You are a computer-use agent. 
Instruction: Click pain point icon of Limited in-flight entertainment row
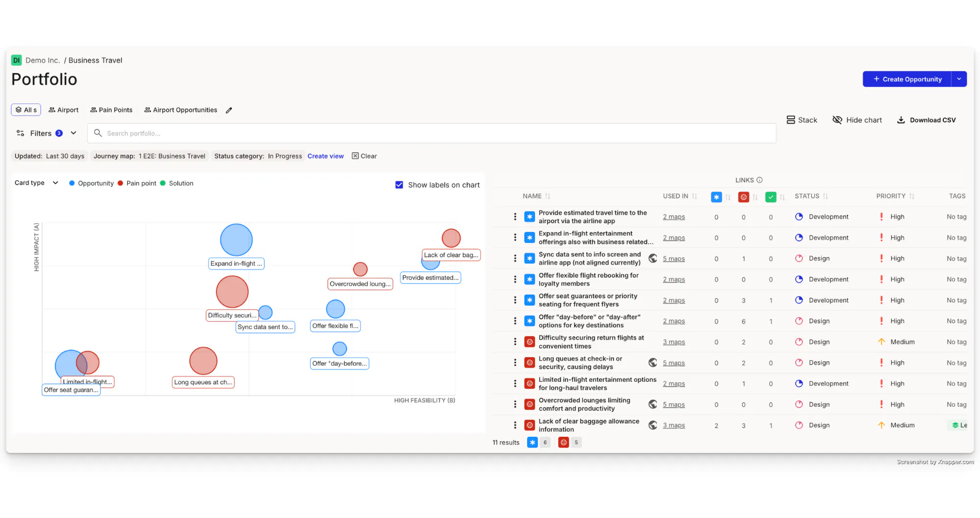[x=530, y=383]
